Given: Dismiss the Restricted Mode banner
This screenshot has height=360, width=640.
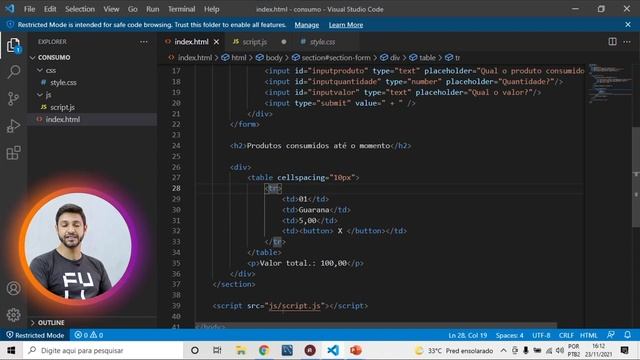Looking at the screenshot, I should pyautogui.click(x=627, y=24).
